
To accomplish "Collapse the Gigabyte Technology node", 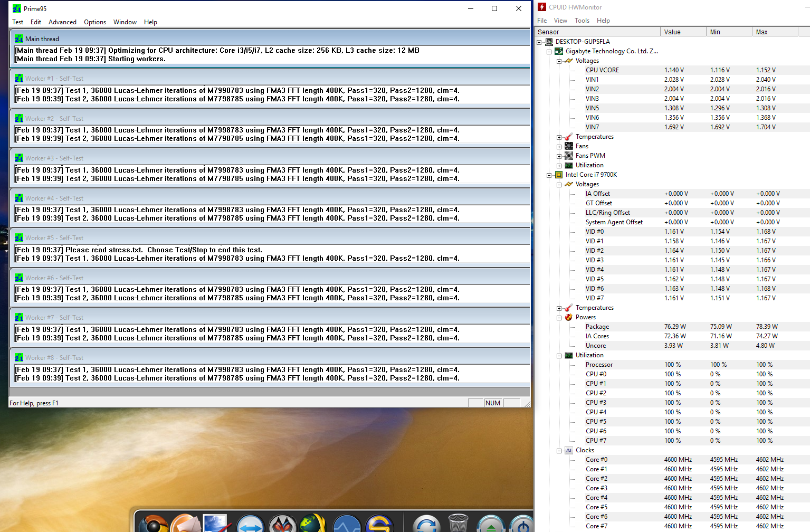I will 549,52.
